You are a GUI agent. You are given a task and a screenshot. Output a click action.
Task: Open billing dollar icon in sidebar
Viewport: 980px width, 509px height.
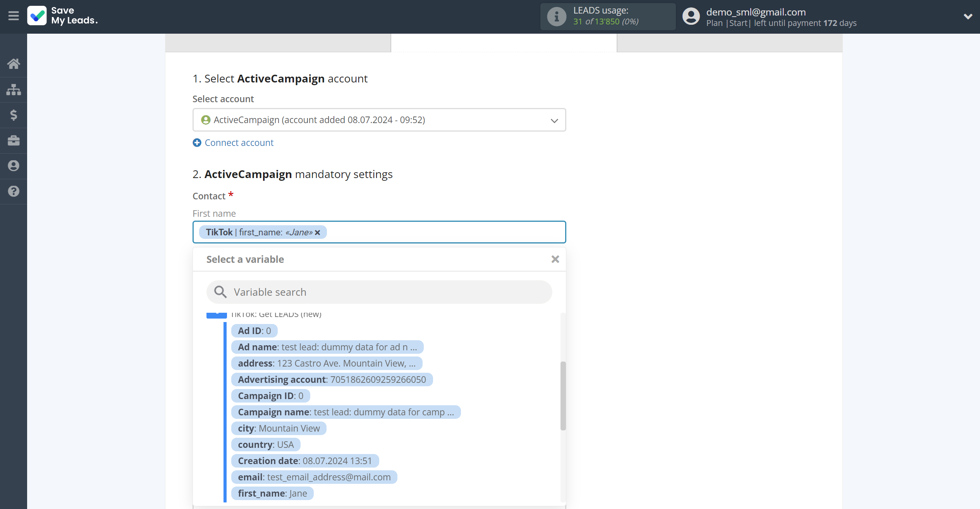tap(14, 115)
